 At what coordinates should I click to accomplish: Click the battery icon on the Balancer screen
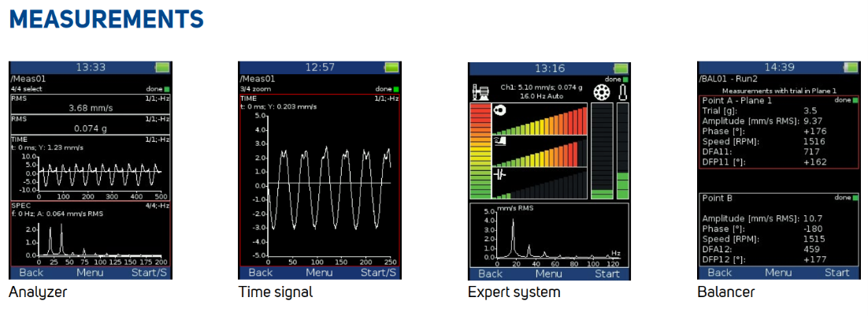(x=851, y=68)
